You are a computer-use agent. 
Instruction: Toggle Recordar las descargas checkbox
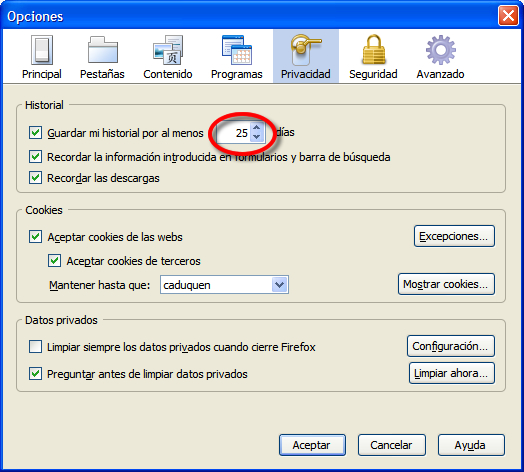[x=35, y=178]
